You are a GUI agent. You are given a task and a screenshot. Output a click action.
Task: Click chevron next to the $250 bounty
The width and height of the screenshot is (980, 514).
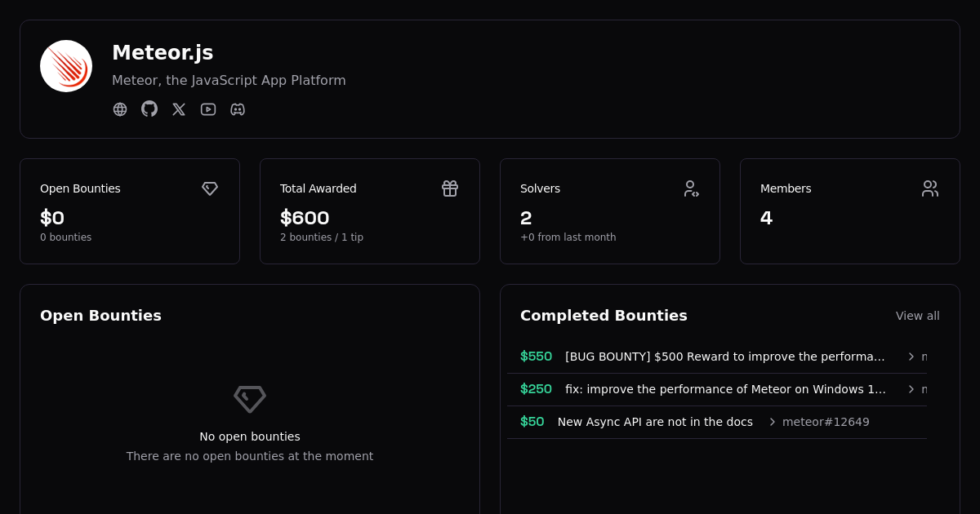pos(911,389)
